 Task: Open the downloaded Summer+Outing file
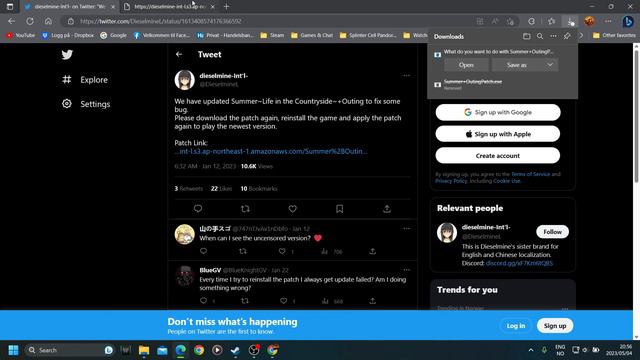click(466, 65)
